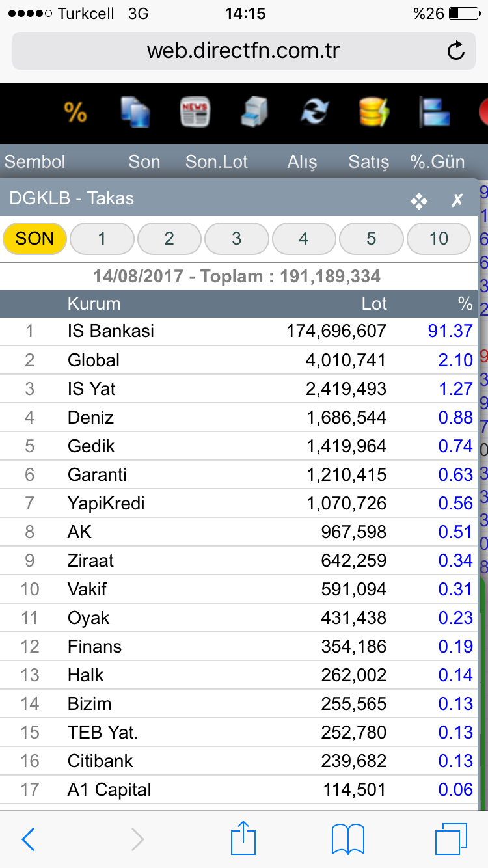
Task: Click the Lot column header
Action: [375, 303]
